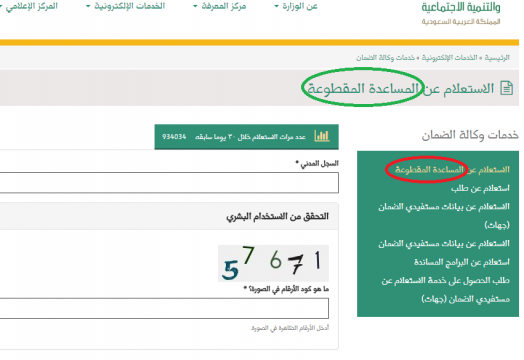Click the inquiry count value 934034
Image resolution: width=524 pixels, height=360 pixels.
174,137
